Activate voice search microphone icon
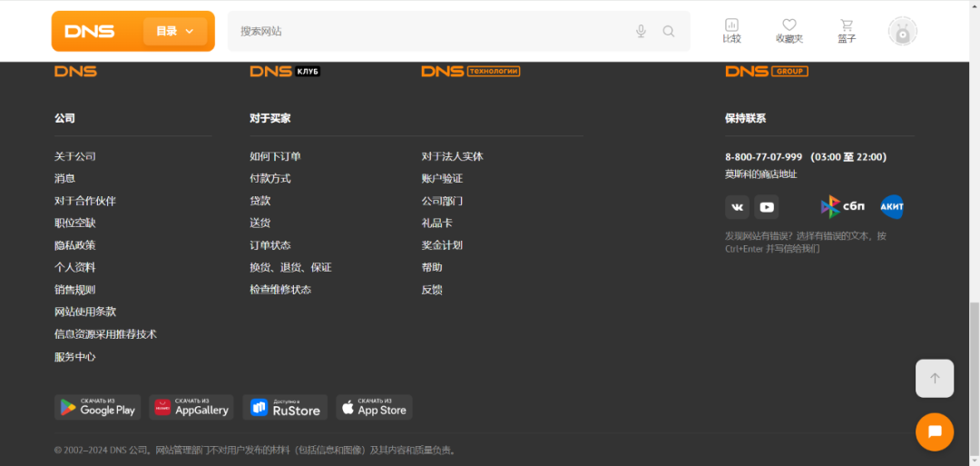The image size is (980, 466). [641, 31]
